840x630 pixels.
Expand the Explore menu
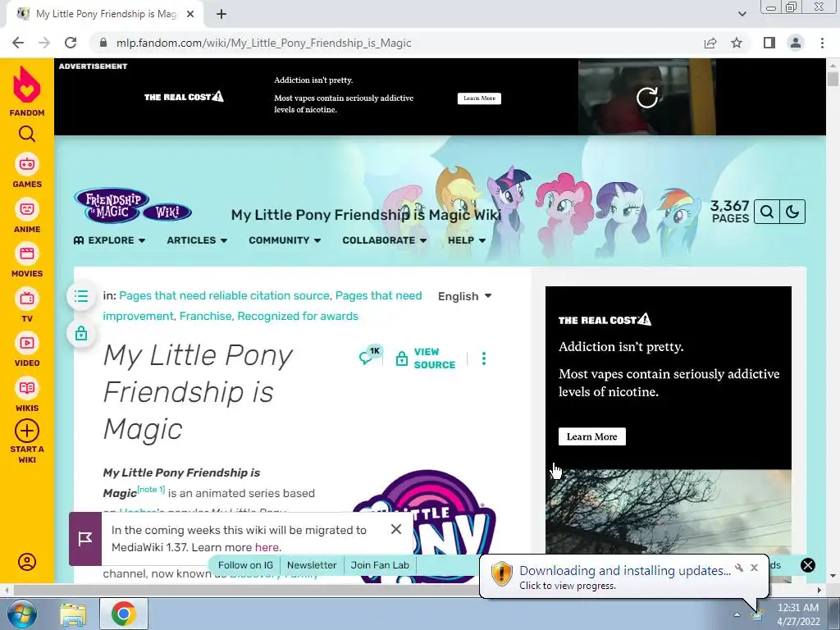coord(109,240)
